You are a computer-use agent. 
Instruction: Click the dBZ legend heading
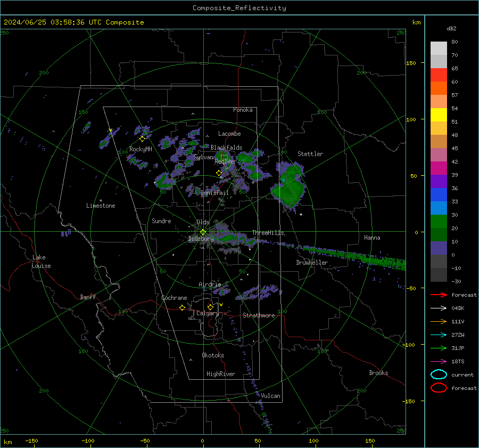(451, 28)
